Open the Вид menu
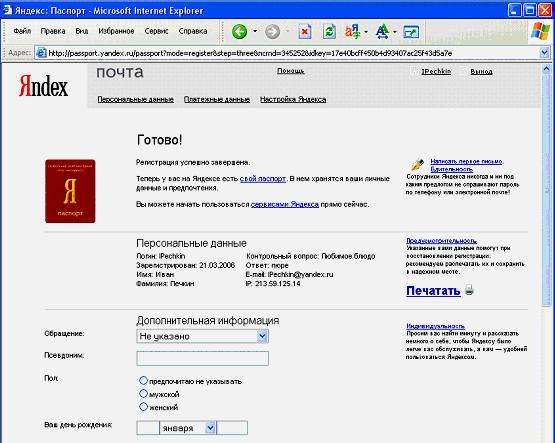This screenshot has width=555, height=443. click(82, 31)
